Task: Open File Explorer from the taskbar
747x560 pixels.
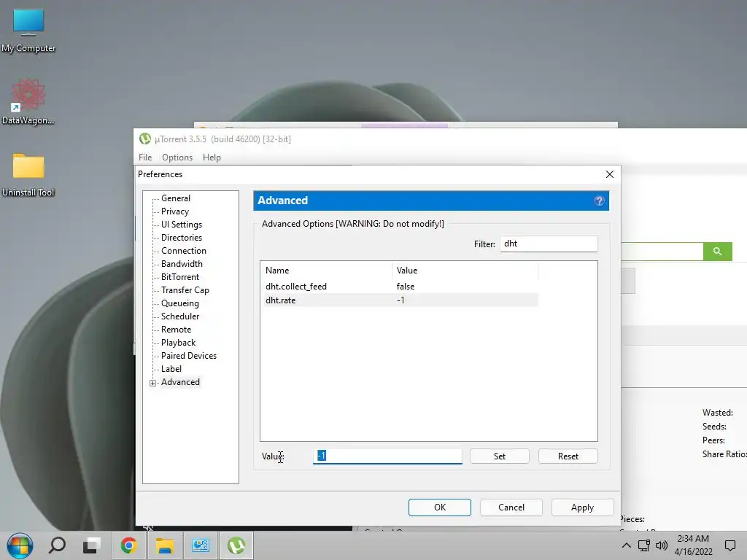Action: [x=164, y=545]
